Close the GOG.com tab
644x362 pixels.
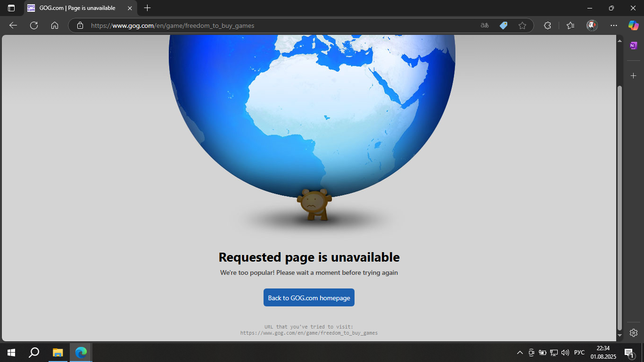(130, 8)
